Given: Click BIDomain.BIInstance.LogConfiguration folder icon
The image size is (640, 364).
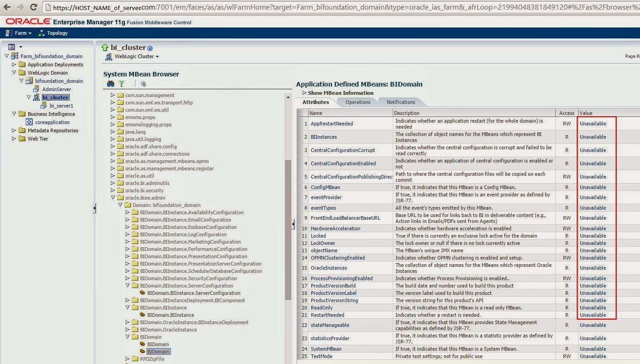Looking at the screenshot, I should point(136,234).
